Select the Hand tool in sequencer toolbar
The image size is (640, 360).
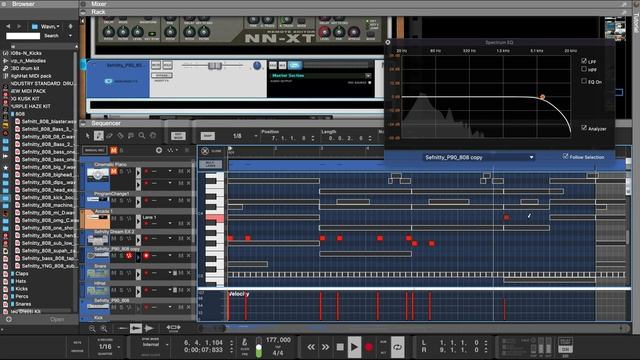(153, 136)
